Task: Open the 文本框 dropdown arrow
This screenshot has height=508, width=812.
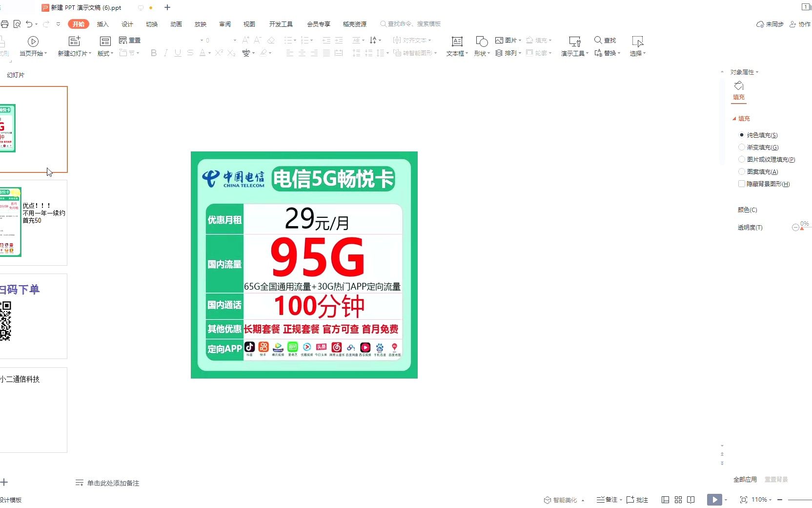Action: point(467,54)
